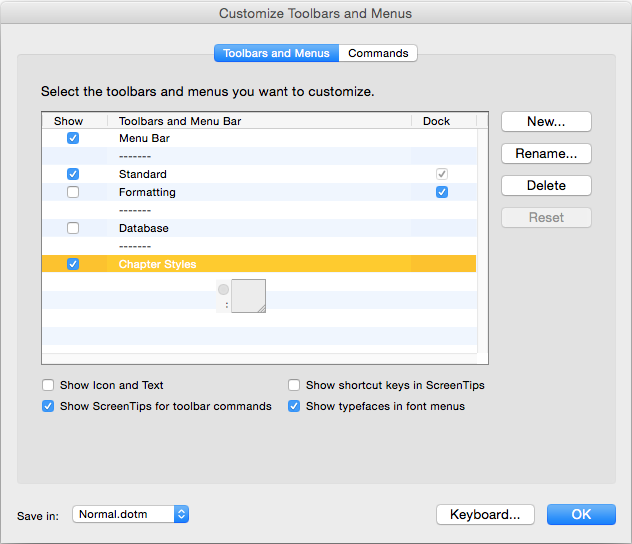This screenshot has height=544, width=632.
Task: Click the Rename... button
Action: [546, 154]
